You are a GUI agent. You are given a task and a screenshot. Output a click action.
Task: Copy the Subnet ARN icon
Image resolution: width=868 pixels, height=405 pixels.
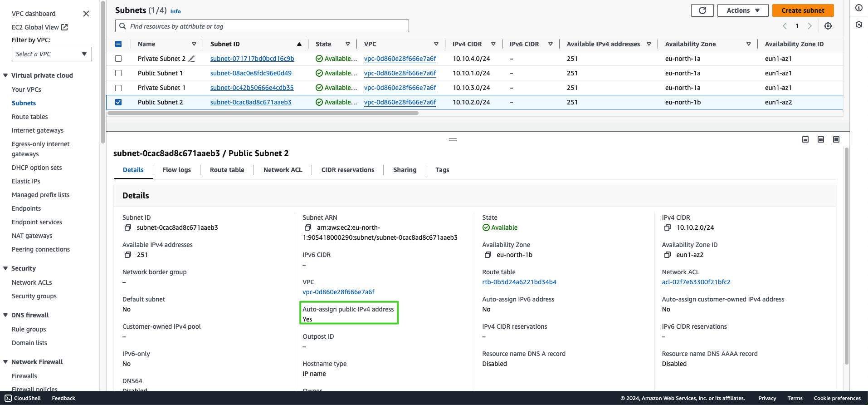(x=308, y=227)
